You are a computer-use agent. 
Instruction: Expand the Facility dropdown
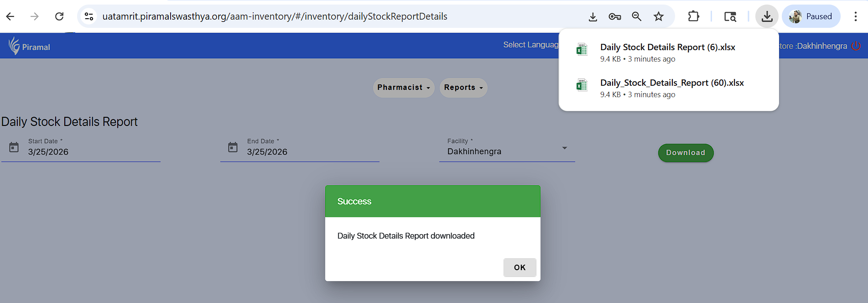coord(564,148)
